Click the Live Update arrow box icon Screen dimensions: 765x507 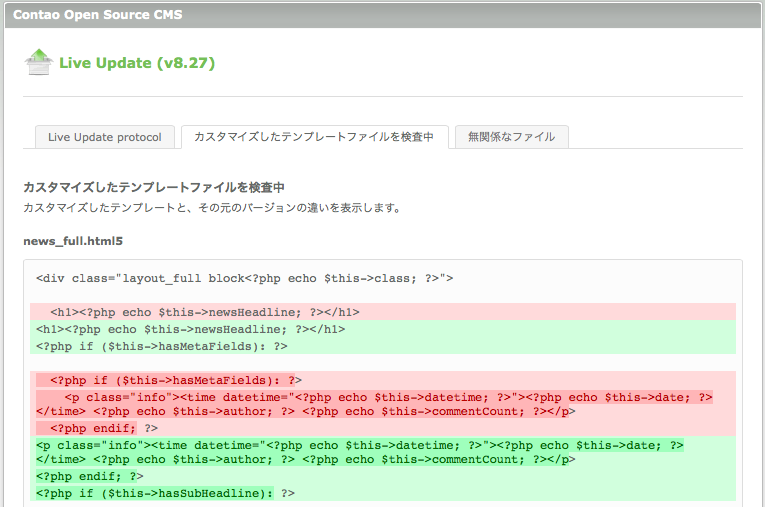coord(39,62)
